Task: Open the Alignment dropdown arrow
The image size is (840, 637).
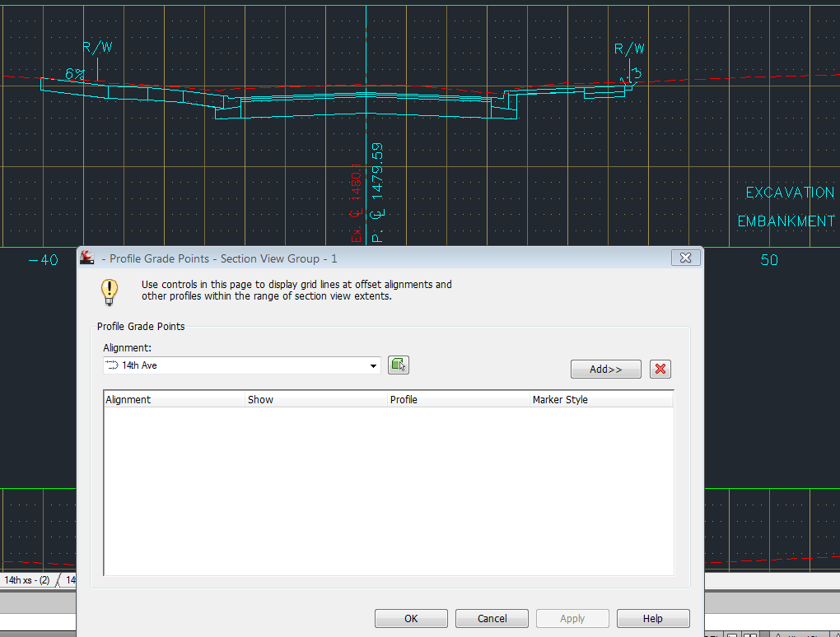Action: pyautogui.click(x=373, y=365)
